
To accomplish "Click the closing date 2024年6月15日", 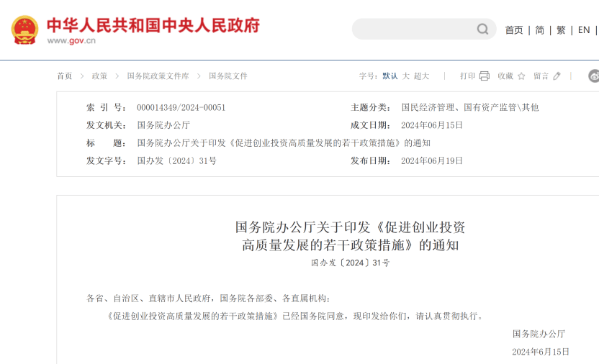I will 541,352.
